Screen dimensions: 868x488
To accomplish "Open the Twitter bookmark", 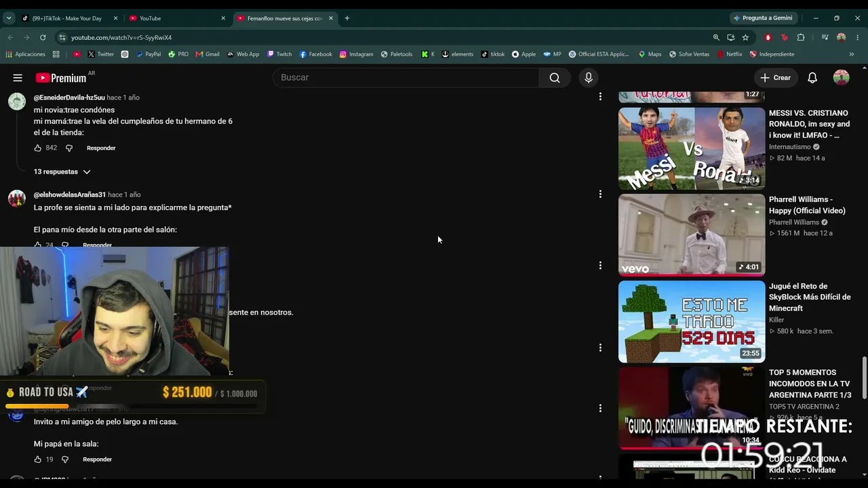I will pyautogui.click(x=100, y=54).
